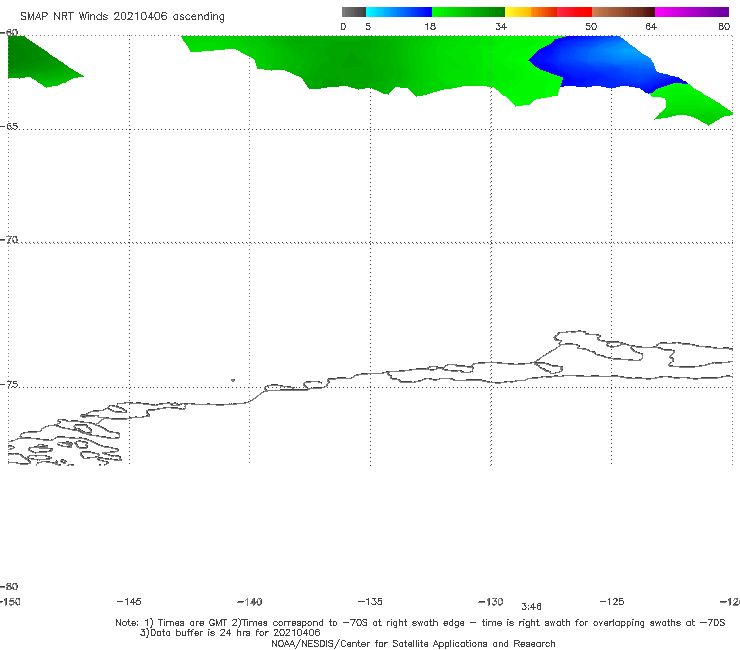Click the magenta-purple segment of the color bar

pos(692,12)
